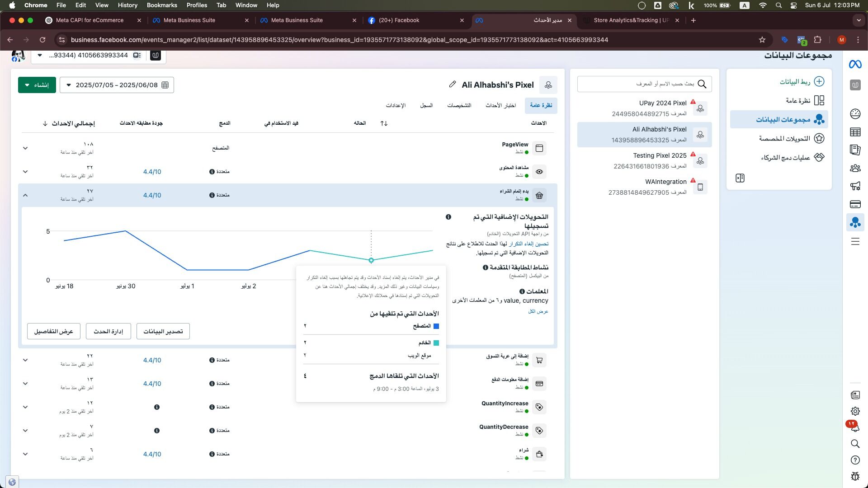Click the export data button
Screen dimensions: 868x488
click(x=163, y=331)
